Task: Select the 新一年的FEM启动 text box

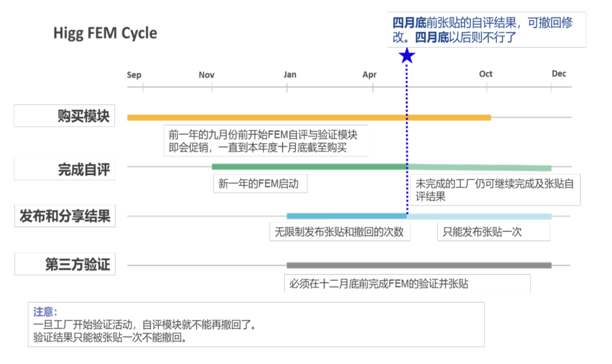Action: [x=260, y=183]
